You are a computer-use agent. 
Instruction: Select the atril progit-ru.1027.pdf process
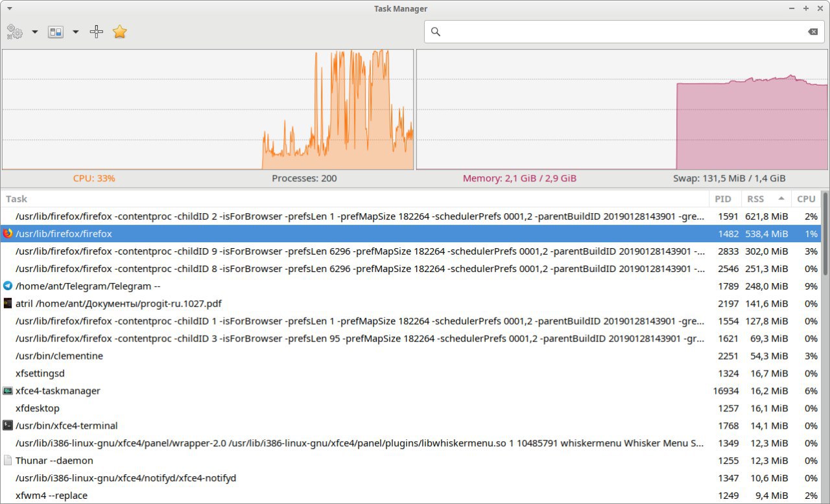(x=411, y=303)
